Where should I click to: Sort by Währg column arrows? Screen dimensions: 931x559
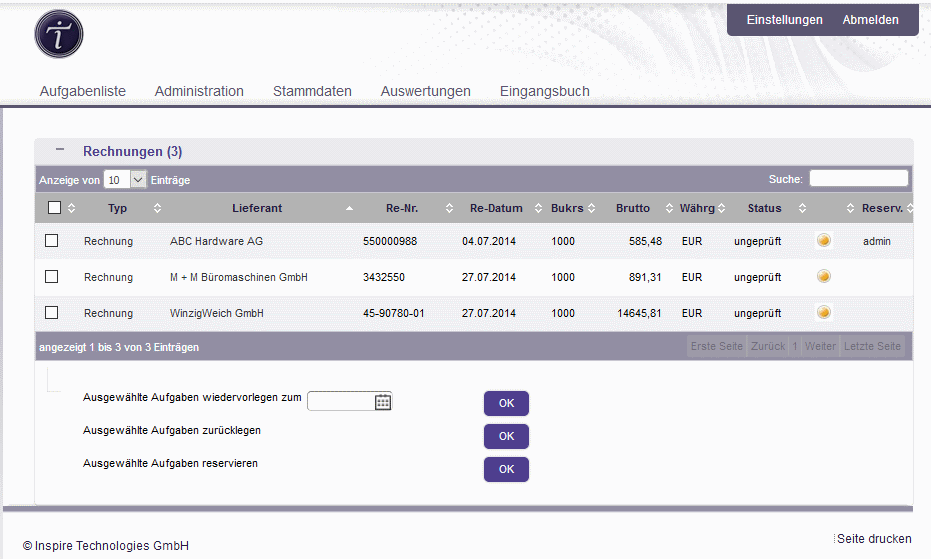point(721,208)
